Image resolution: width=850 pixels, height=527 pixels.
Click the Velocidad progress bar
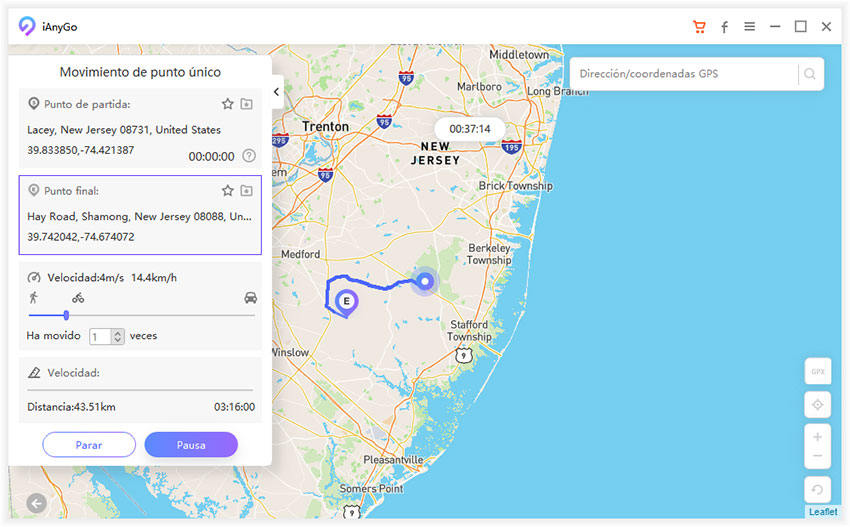click(140, 390)
